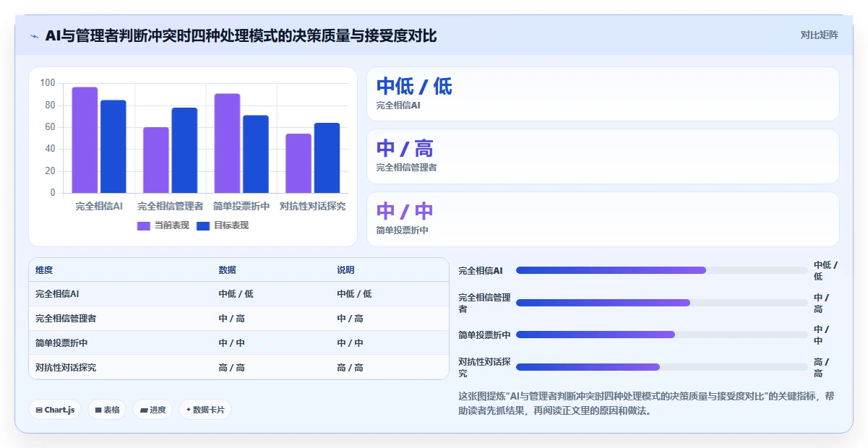Click the 说明 column header
This screenshot has height=448, width=868.
345,270
